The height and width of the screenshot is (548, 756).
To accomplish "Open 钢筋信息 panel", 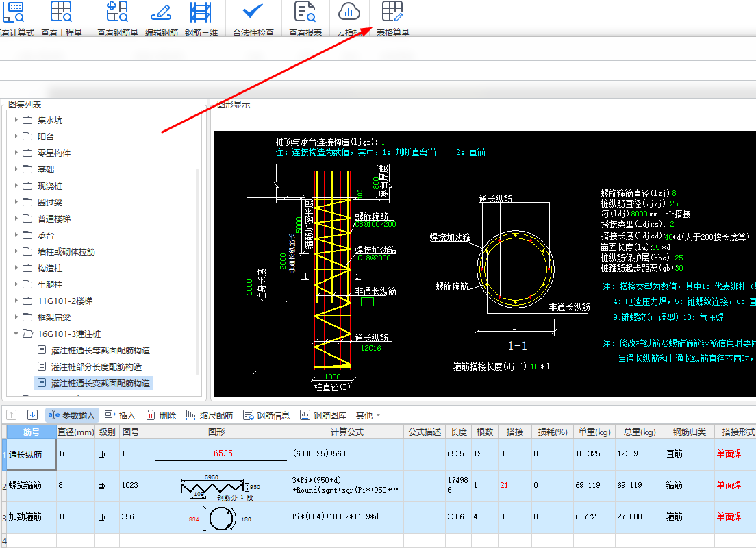I will click(266, 415).
